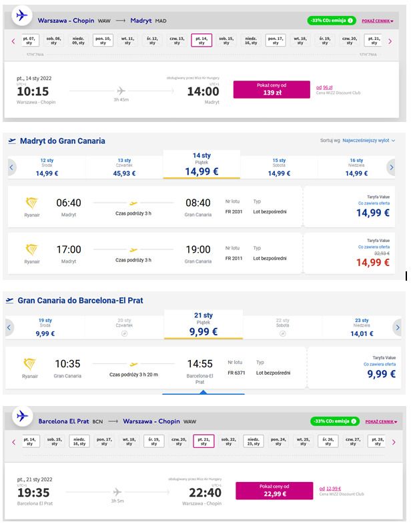Show earlier dates for Madryt do Gran Canaria
Image resolution: width=417 pixels, height=532 pixels.
point(11,167)
